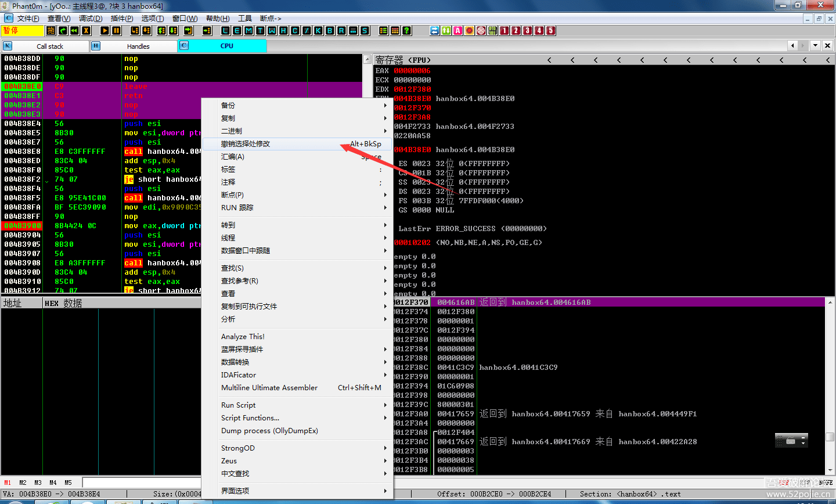Expand the 备份 submenu in context menu

point(297,106)
